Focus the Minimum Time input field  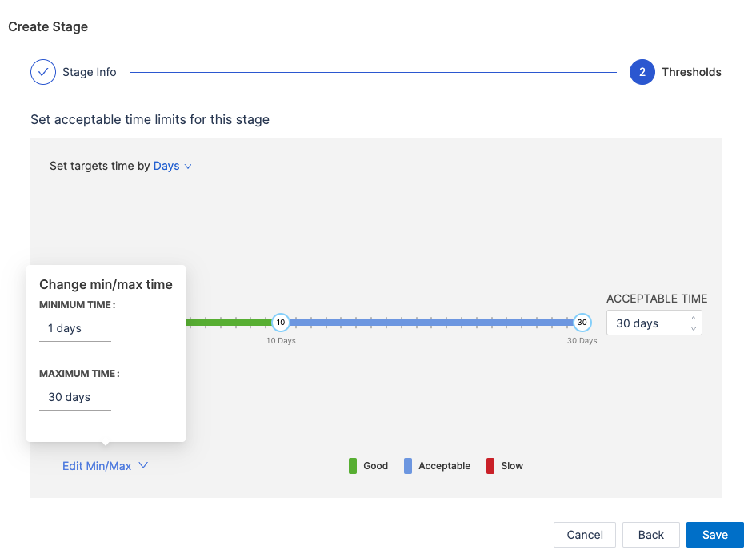pyautogui.click(x=74, y=328)
